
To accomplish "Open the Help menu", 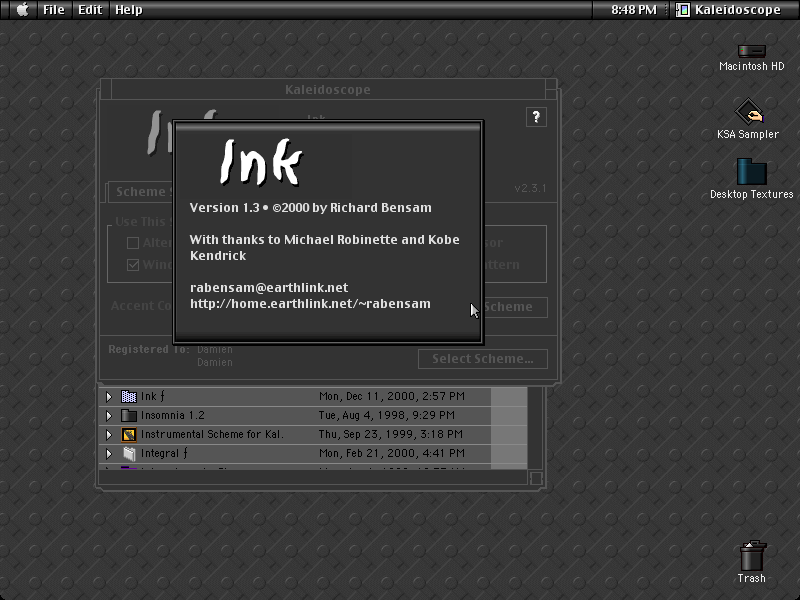I will pos(129,10).
